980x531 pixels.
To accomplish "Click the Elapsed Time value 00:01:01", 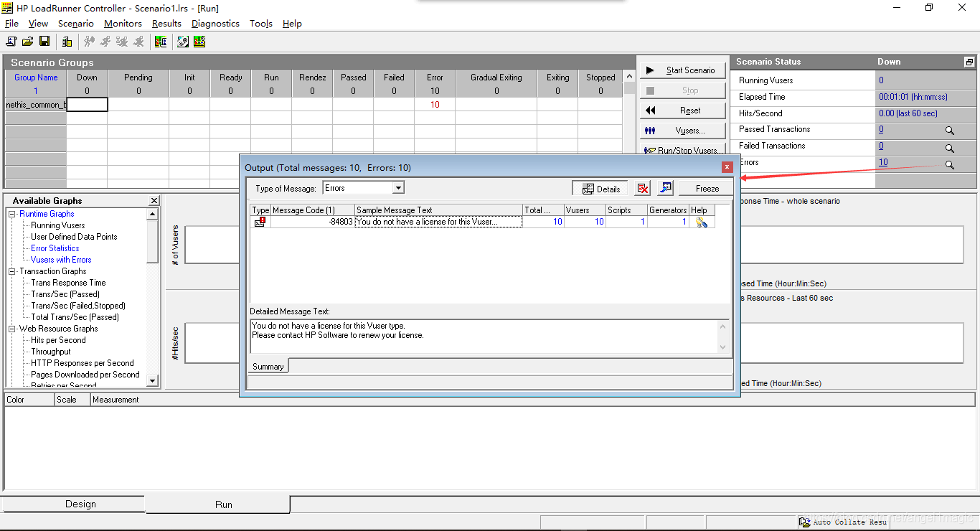I will pyautogui.click(x=913, y=97).
